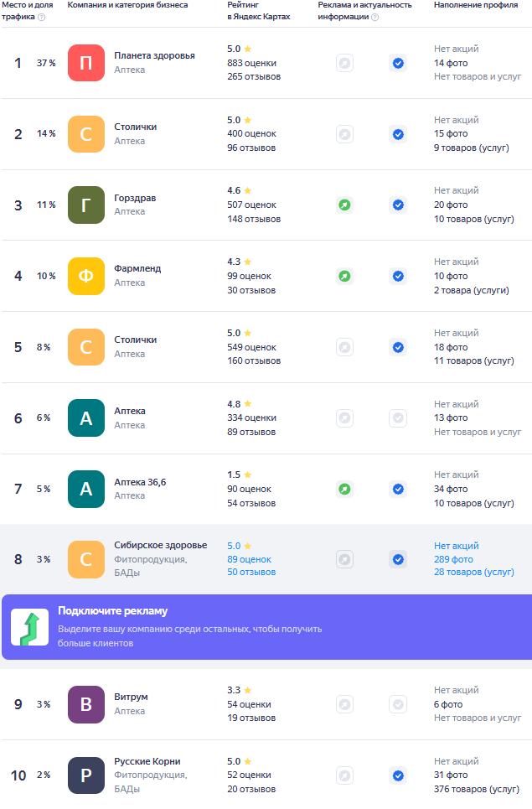Click the blue verified checkmark for Русские Корни

click(398, 775)
